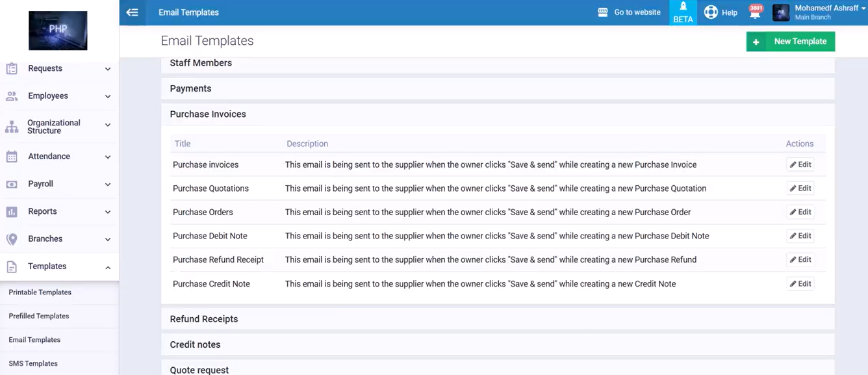
Task: Open the notifications bell icon
Action: point(755,12)
